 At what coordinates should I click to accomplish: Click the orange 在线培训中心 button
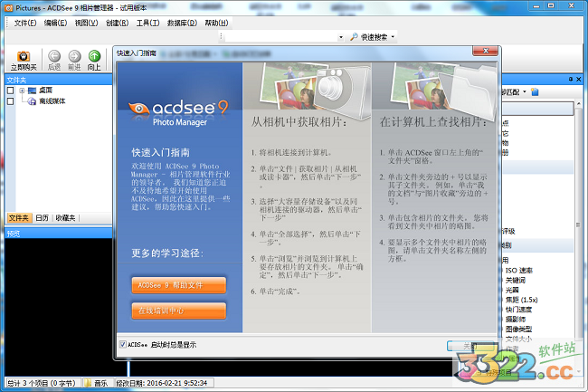coord(179,311)
